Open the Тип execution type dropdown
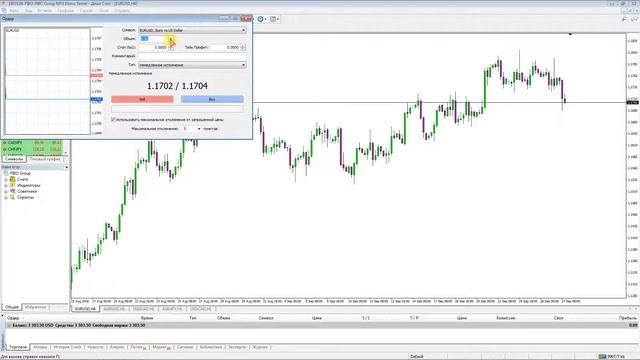640x360 pixels. pyautogui.click(x=192, y=65)
